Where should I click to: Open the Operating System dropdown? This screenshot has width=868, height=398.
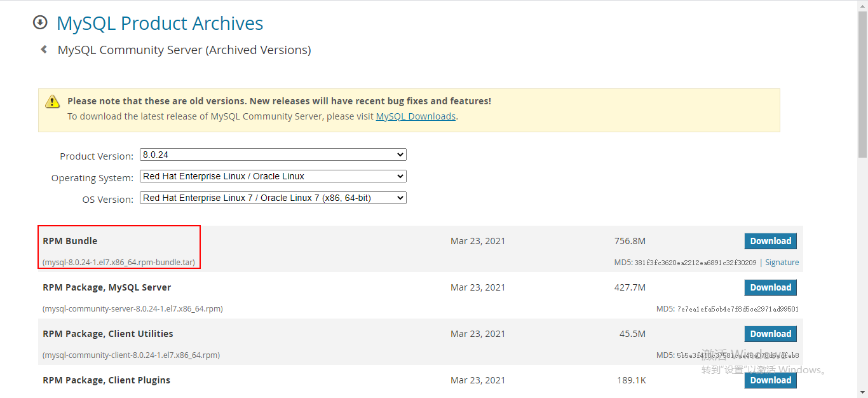point(273,176)
